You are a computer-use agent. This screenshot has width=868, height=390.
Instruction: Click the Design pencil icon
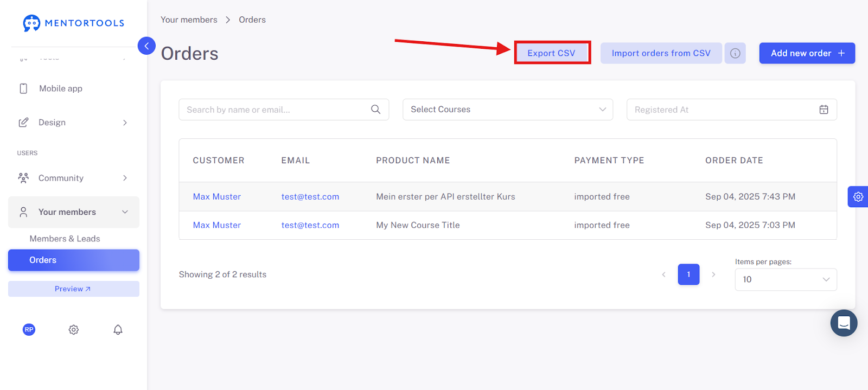(23, 123)
